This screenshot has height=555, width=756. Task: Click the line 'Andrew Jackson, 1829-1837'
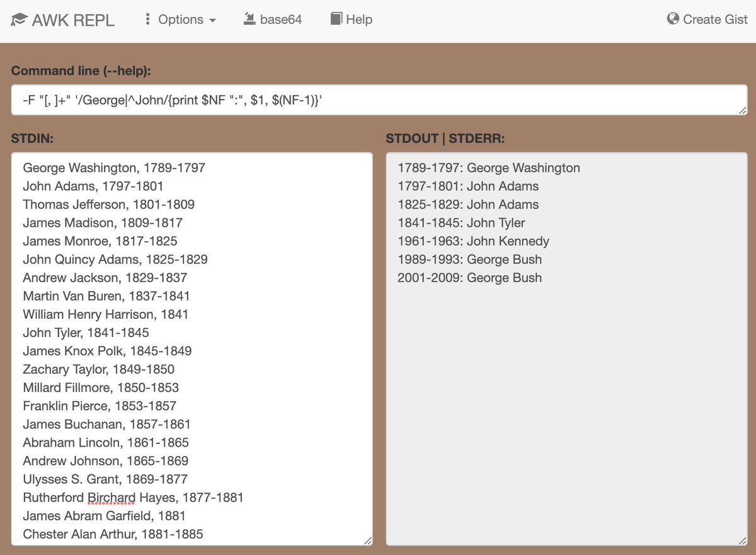pyautogui.click(x=105, y=277)
